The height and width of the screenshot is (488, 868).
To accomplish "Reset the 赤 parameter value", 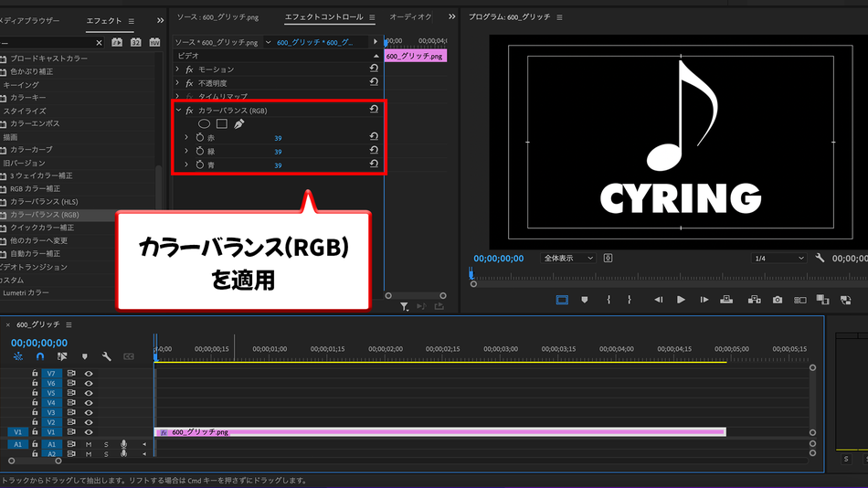I will (374, 137).
